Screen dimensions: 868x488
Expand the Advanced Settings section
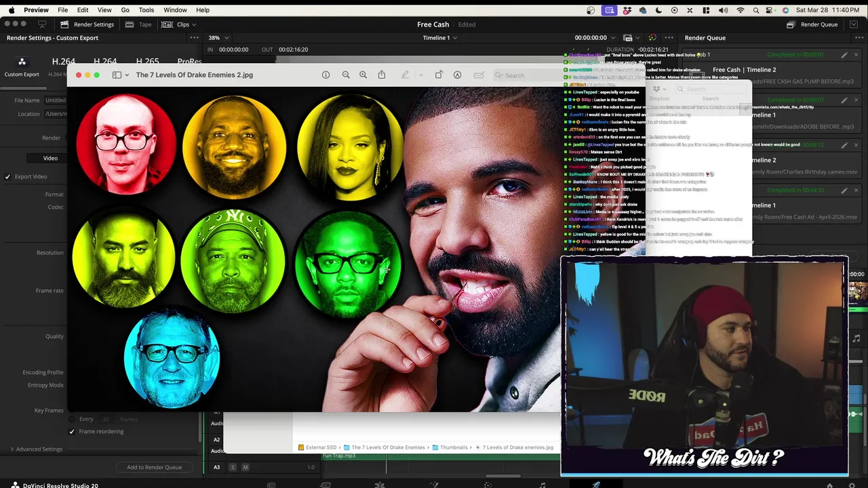[35, 449]
